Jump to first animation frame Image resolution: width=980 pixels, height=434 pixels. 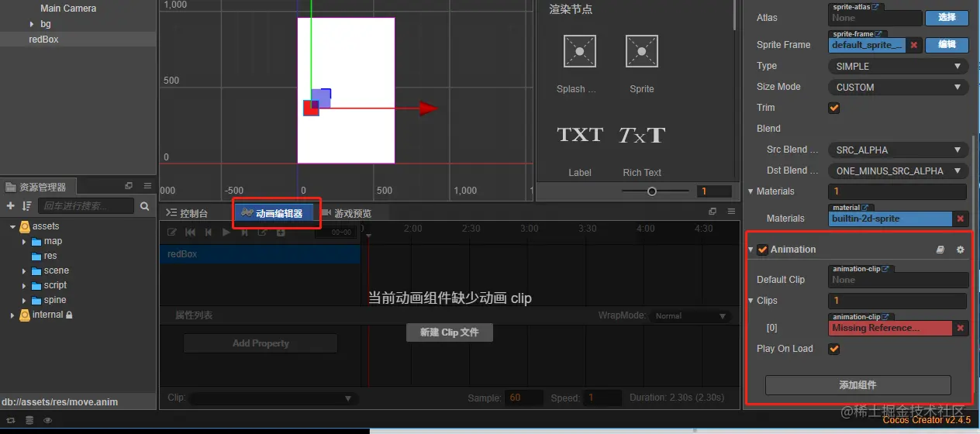[190, 232]
